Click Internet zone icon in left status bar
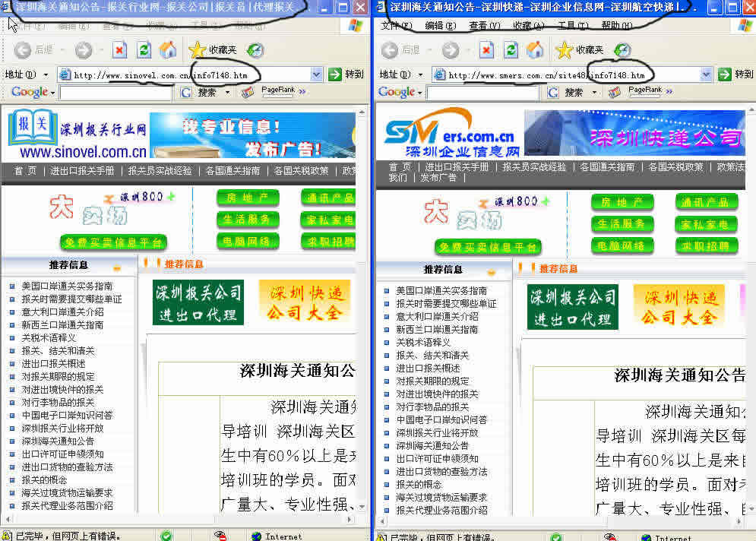 257,536
